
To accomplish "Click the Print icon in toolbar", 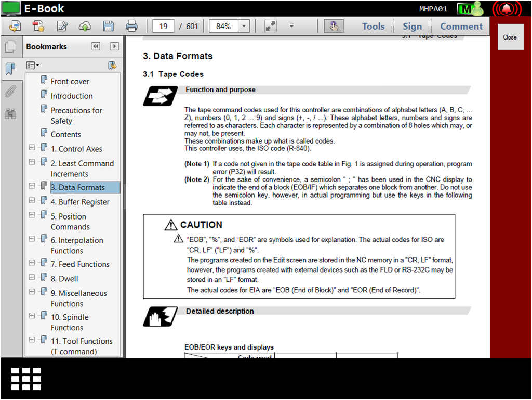I will click(x=131, y=26).
